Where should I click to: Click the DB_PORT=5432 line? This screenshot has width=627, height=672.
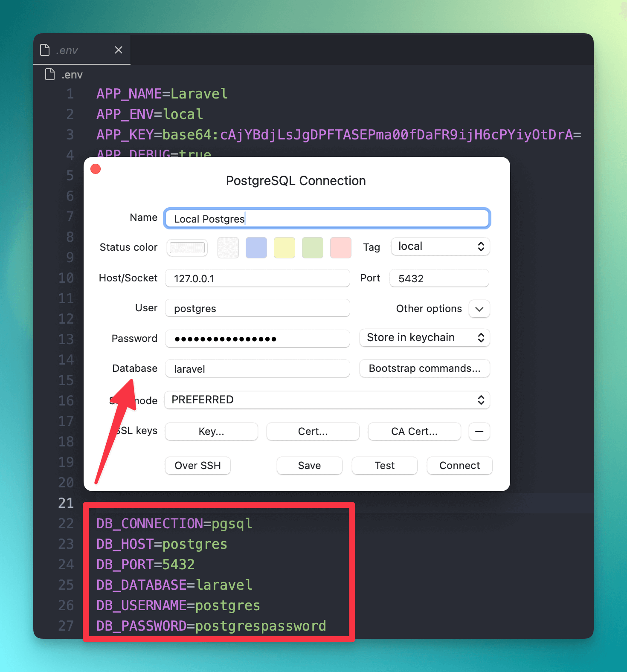pyautogui.click(x=145, y=565)
